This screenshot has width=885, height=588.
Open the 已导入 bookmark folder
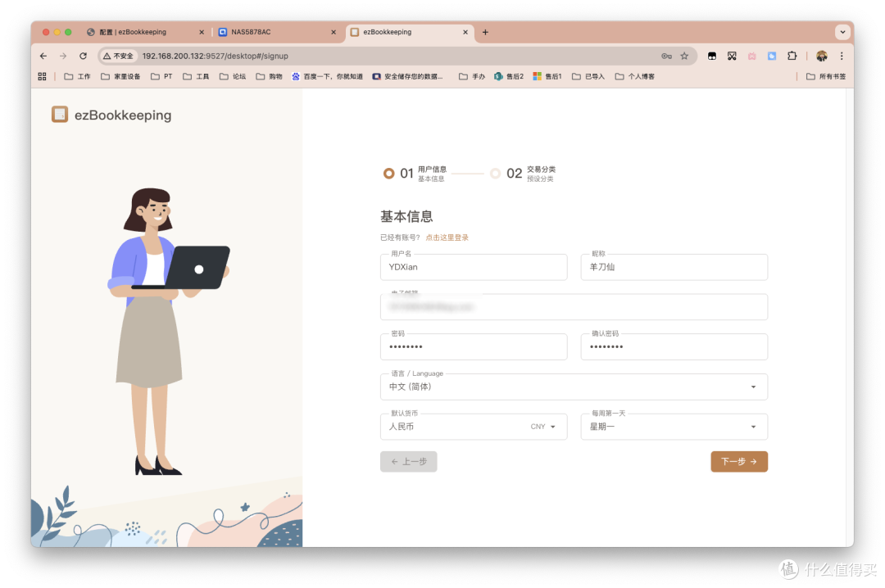(588, 76)
